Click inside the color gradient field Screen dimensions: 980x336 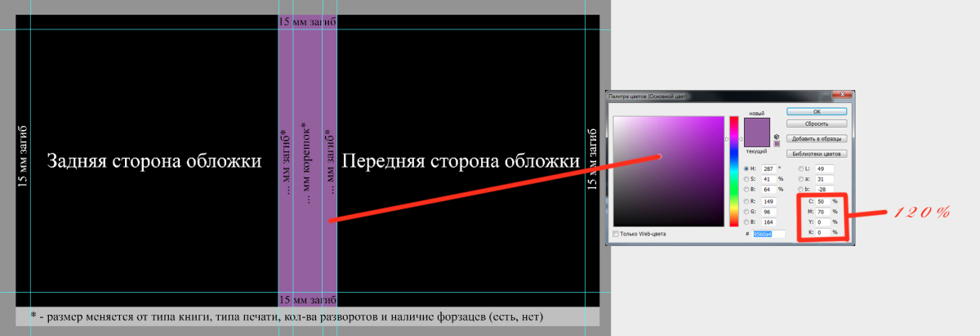668,170
